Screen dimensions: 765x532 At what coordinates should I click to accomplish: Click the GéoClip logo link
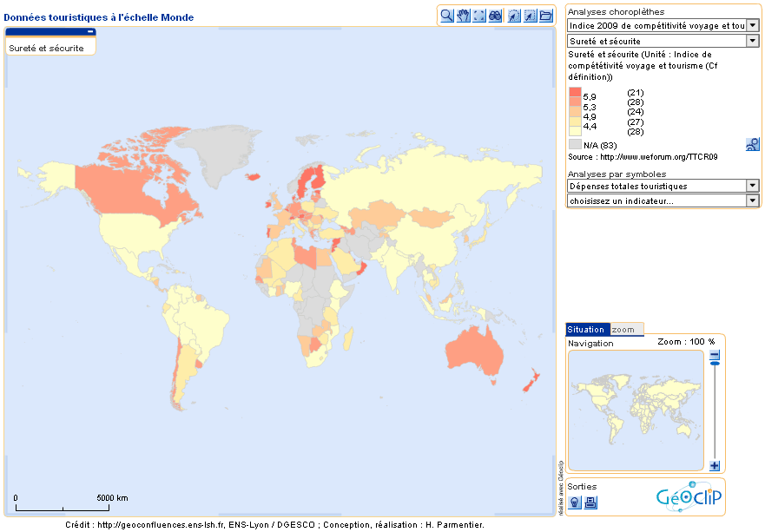tap(688, 497)
